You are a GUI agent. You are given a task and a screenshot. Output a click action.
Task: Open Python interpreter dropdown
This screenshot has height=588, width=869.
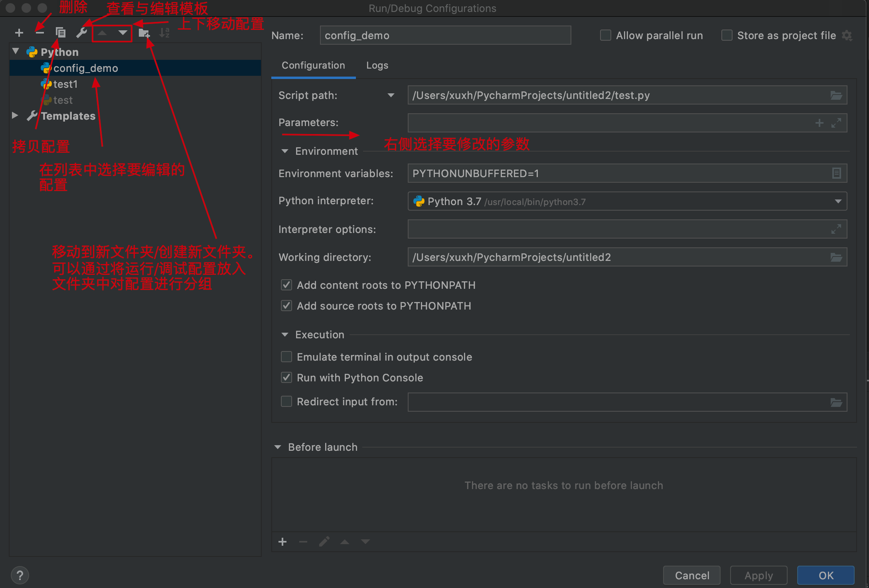pyautogui.click(x=838, y=201)
